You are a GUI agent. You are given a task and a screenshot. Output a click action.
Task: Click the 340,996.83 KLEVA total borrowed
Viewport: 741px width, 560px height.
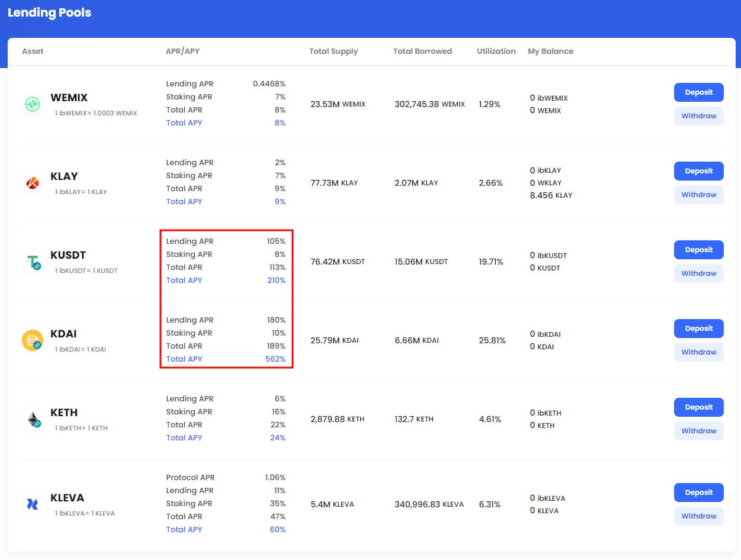[429, 504]
